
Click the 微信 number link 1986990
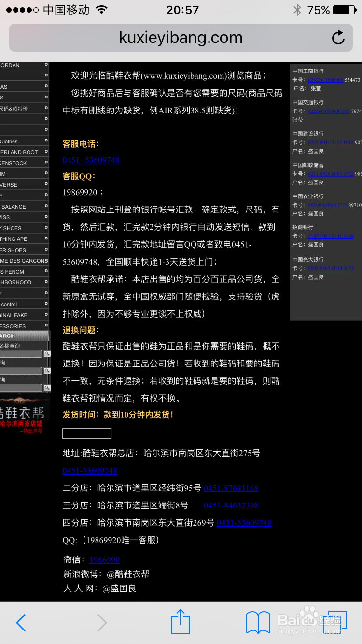point(105,560)
